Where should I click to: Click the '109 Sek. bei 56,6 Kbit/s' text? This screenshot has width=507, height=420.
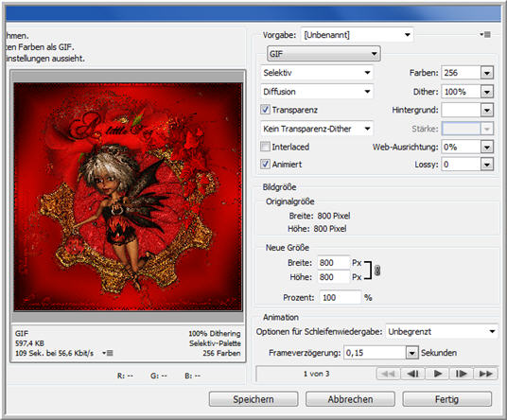pyautogui.click(x=54, y=353)
